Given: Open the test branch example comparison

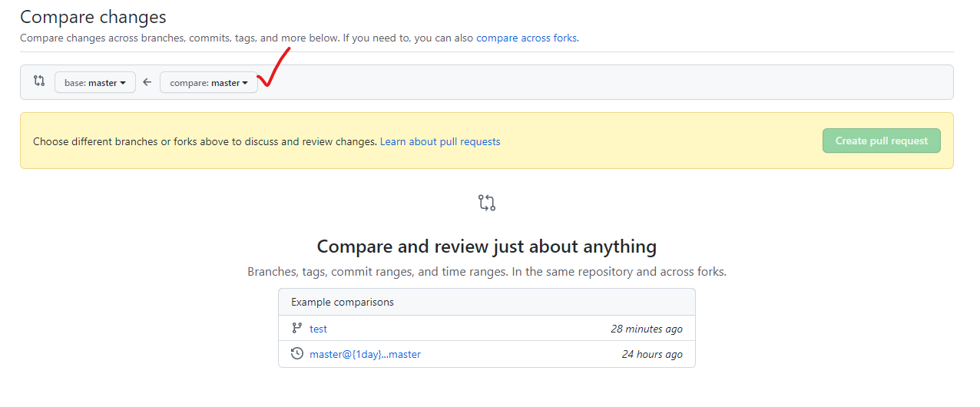Looking at the screenshot, I should 318,329.
